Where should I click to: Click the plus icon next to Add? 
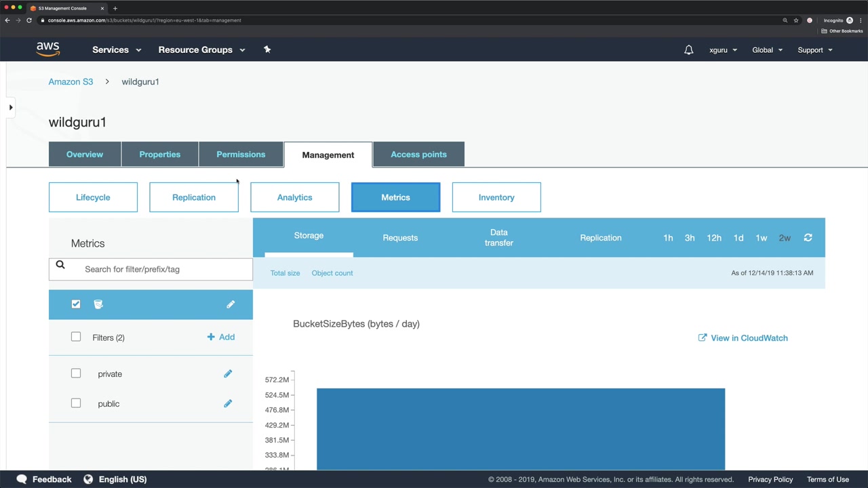211,337
